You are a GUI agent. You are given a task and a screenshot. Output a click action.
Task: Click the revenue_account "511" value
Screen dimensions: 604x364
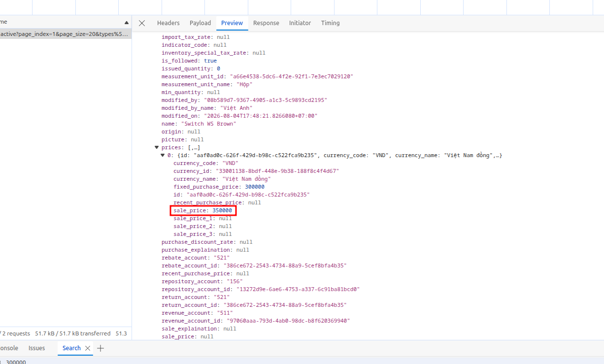pyautogui.click(x=225, y=313)
